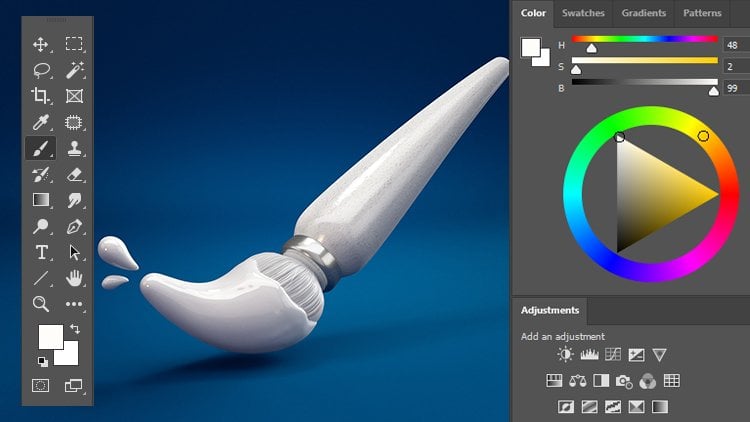Click the B brightness slider handle
750x422 pixels.
point(713,91)
